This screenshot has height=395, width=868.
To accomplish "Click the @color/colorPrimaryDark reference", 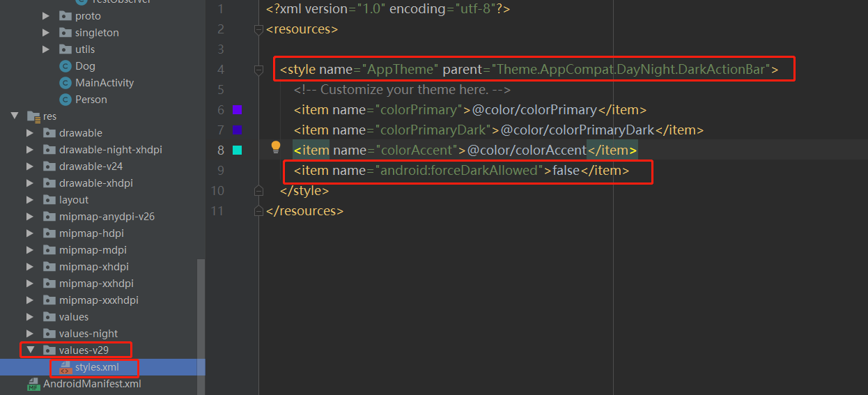I will [578, 130].
